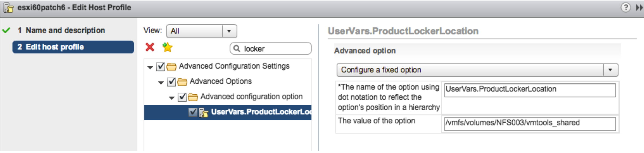Collapse the Advanced Options tree arrow

click(x=161, y=82)
